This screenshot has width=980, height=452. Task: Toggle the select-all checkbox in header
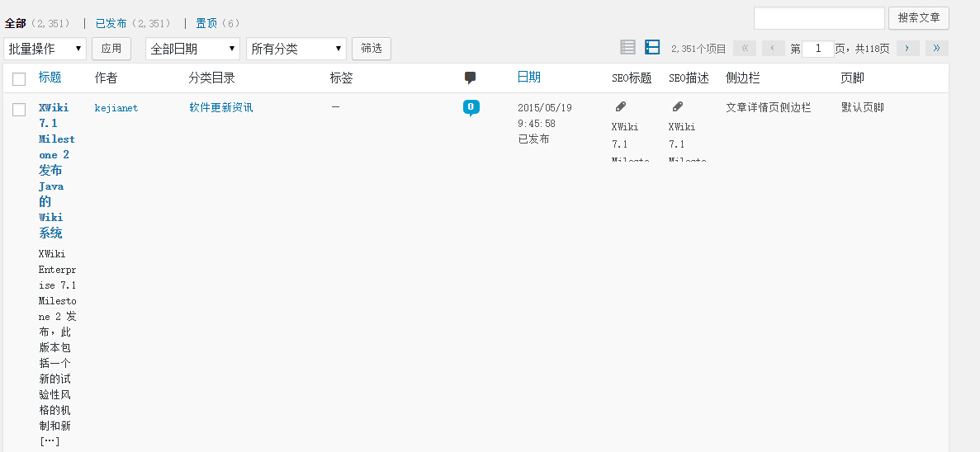click(x=19, y=79)
